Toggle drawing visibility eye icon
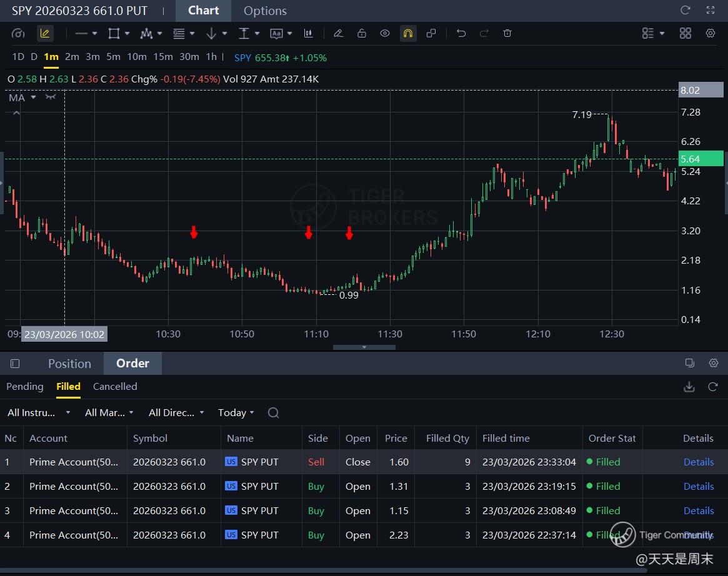This screenshot has width=728, height=576. 385,34
